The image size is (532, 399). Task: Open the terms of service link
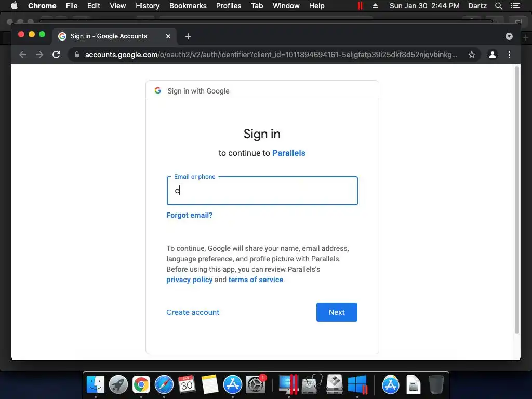click(256, 280)
